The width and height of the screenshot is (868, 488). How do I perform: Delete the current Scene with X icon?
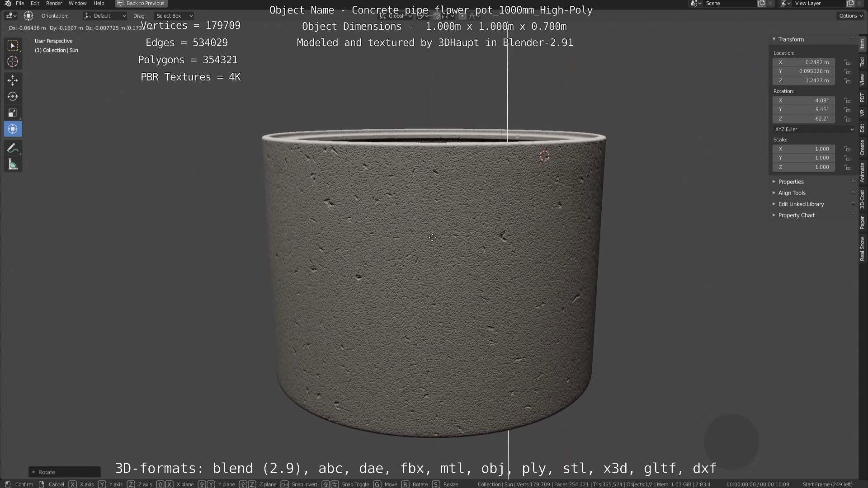point(770,4)
